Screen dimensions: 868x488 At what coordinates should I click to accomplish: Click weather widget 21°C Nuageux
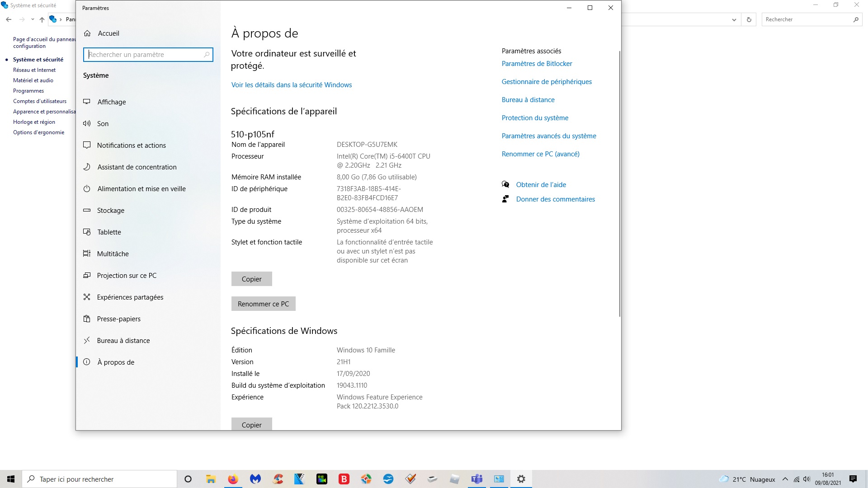(x=747, y=479)
